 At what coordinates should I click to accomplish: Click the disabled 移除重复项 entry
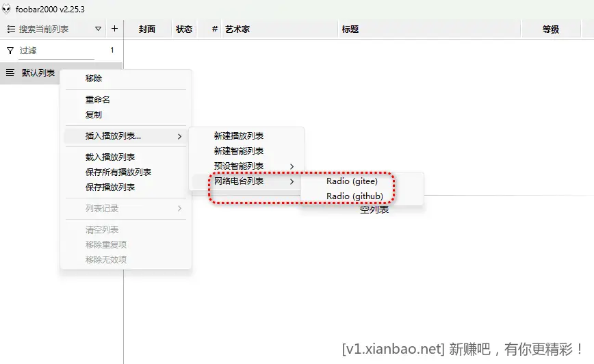(126, 245)
